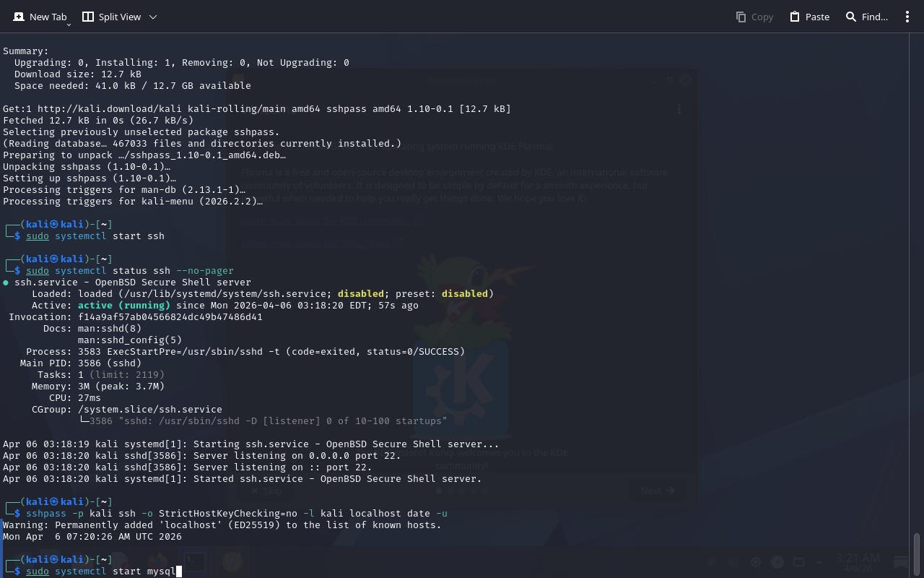Expand the Split View chevron menu
924x578 pixels.
click(152, 17)
